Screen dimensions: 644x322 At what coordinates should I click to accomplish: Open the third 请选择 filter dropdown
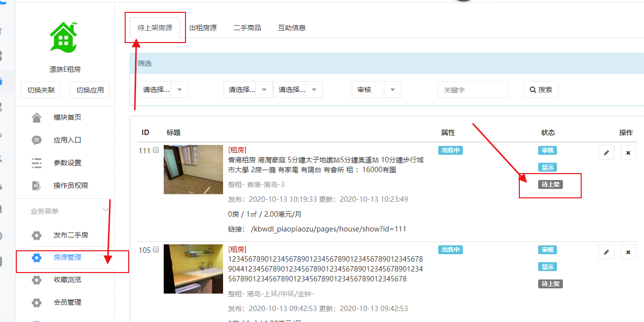[298, 90]
